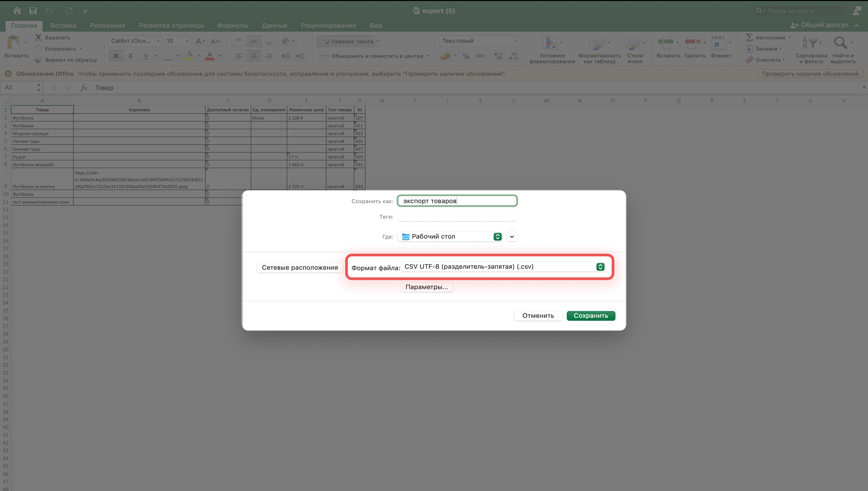This screenshot has width=868, height=491.
Task: Open the Данные ribbon tab
Action: coord(274,26)
